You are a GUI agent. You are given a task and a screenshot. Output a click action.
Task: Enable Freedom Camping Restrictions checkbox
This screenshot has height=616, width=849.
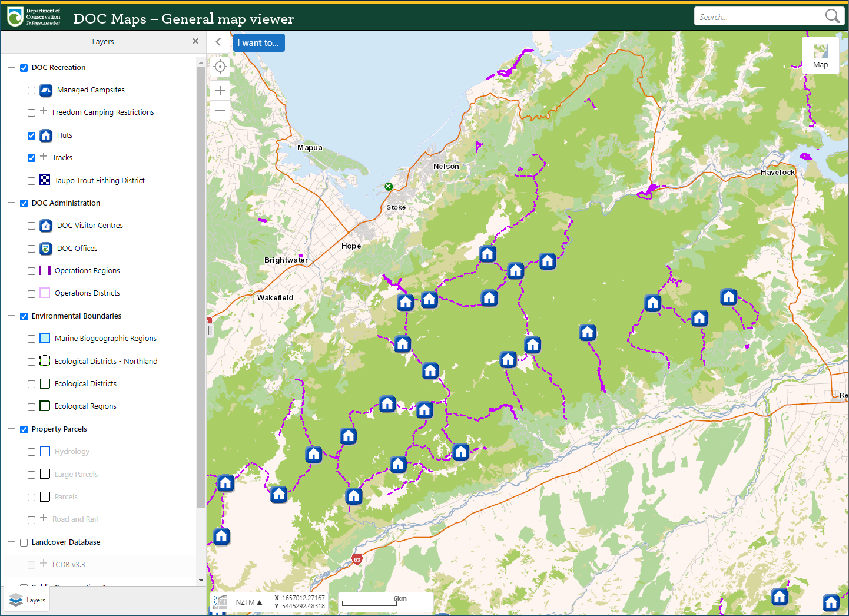coord(32,113)
